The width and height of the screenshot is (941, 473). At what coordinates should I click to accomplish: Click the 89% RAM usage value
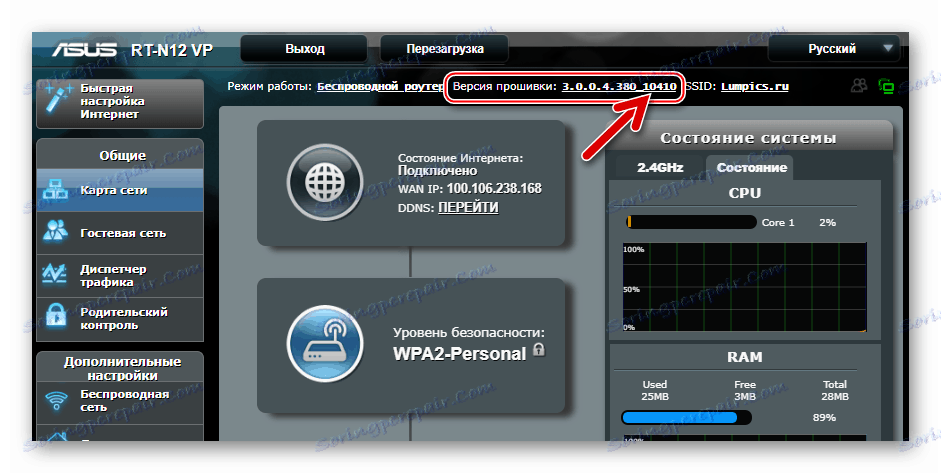824,417
